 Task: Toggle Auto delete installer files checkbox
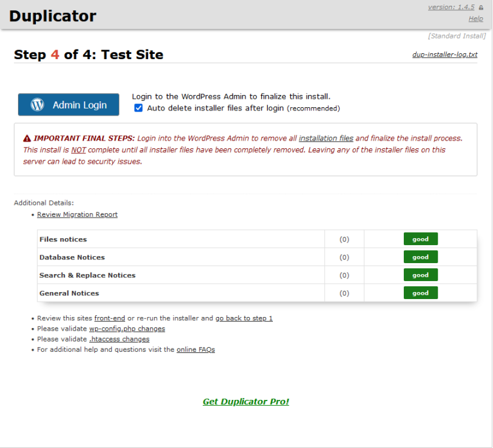coord(138,108)
